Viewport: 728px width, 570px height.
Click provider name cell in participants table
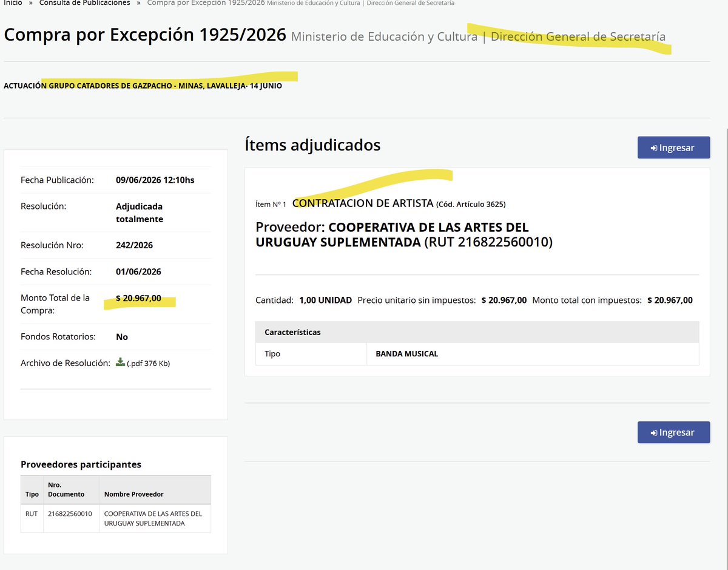tap(155, 518)
